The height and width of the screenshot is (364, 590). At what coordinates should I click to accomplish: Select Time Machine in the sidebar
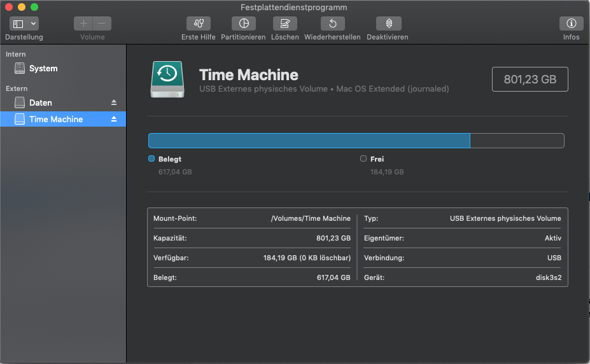click(x=56, y=119)
